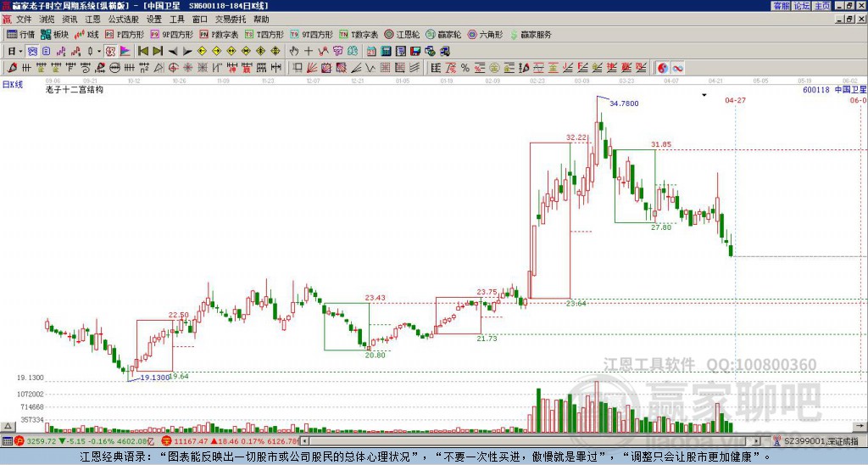868x465 pixels.
Task: Step left with black left arrow
Action: click(x=173, y=52)
